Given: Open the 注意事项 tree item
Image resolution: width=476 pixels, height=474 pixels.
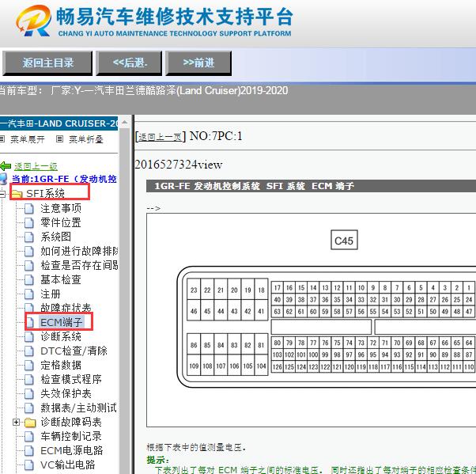Looking at the screenshot, I should click(61, 209).
